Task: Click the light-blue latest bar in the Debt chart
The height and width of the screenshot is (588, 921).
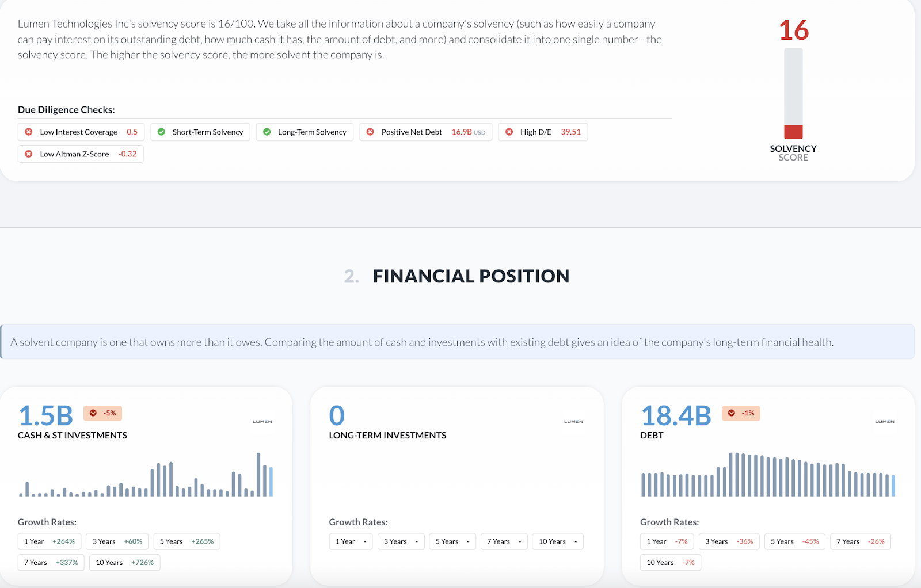Action: click(x=893, y=486)
